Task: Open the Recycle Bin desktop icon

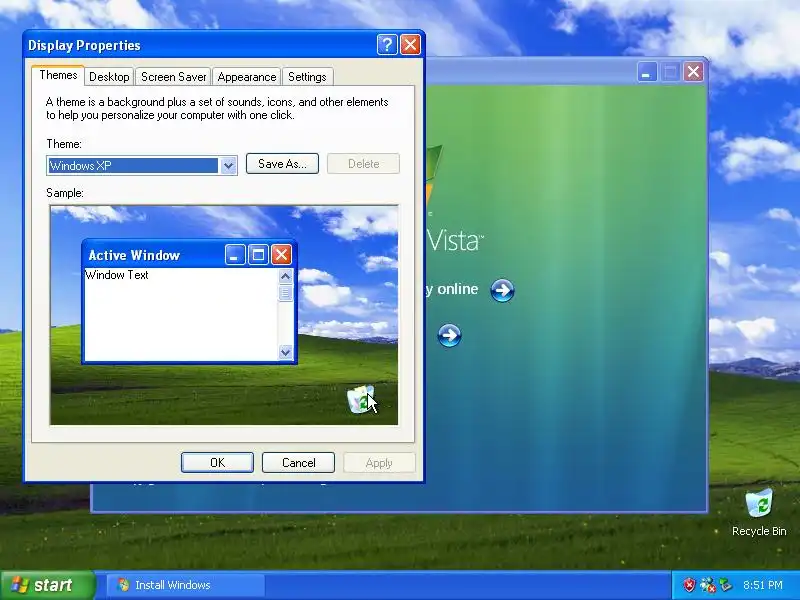Action: tap(759, 512)
